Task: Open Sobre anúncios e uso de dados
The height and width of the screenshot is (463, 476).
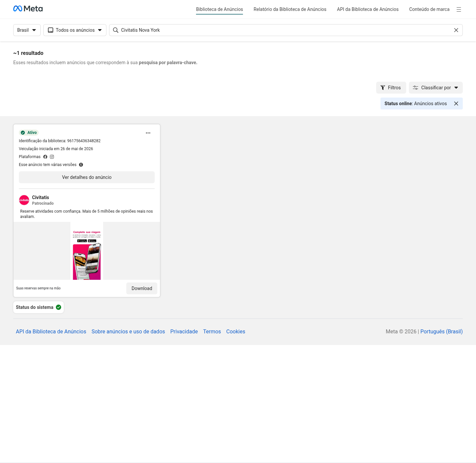Action: point(128,331)
